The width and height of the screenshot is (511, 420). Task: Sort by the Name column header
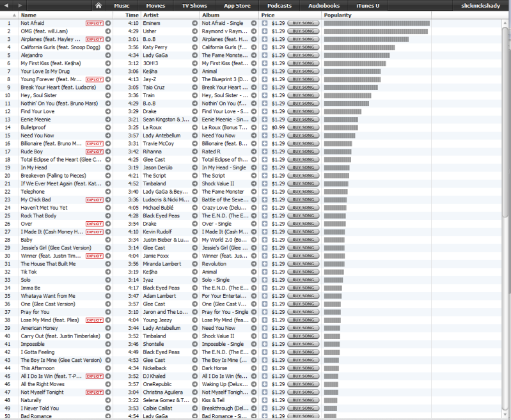[66, 15]
